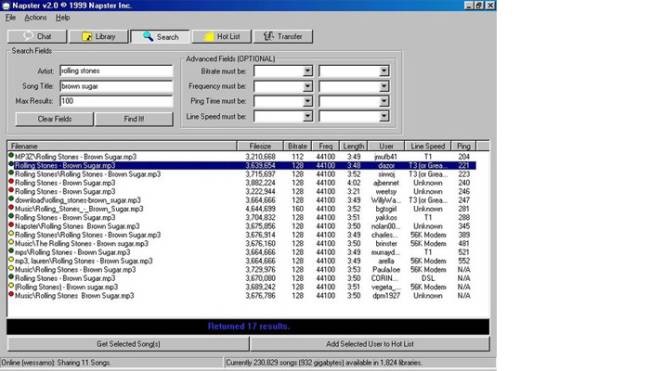Open the Hot List tab

222,36
